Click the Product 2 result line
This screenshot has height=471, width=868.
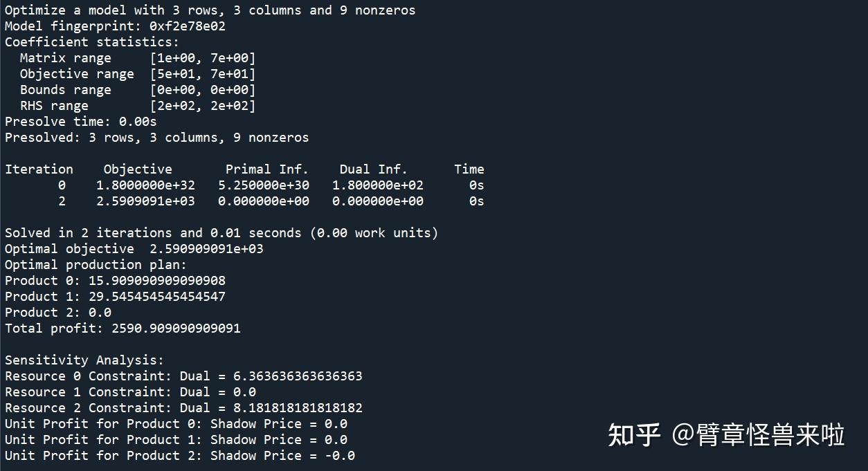point(58,313)
